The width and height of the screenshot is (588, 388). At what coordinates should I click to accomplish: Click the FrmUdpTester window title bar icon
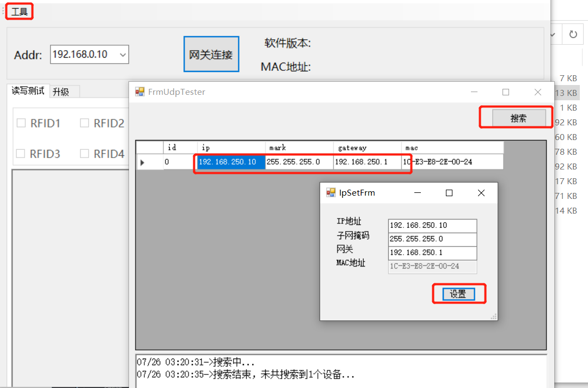pos(140,92)
